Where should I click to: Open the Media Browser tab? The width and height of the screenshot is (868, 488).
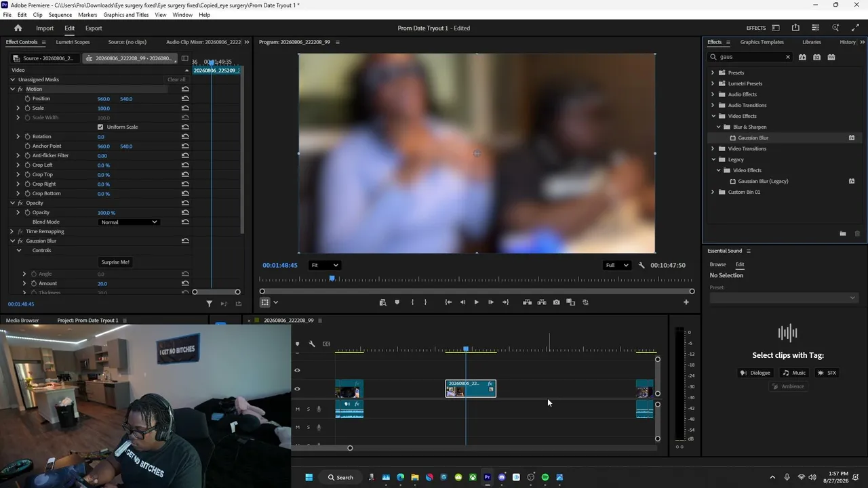click(x=22, y=321)
